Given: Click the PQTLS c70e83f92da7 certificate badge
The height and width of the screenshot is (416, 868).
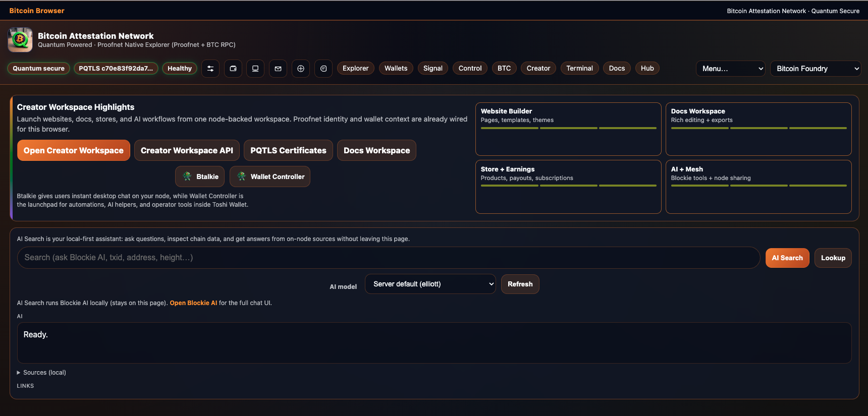Looking at the screenshot, I should (x=116, y=69).
